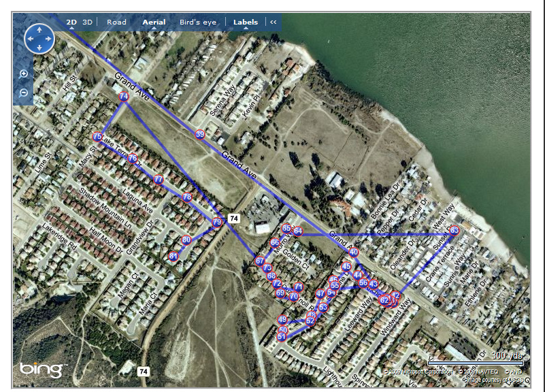Pan the map right with the east arrow
The image size is (545, 392).
point(48,39)
